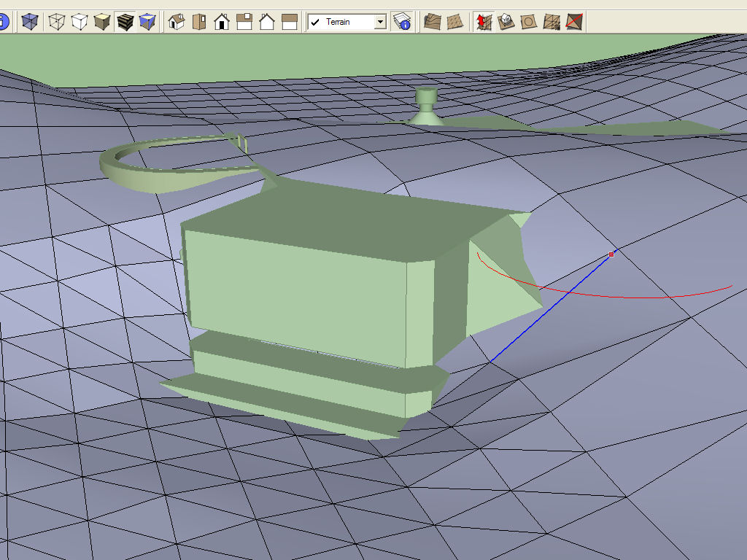This screenshot has height=560, width=747.
Task: Switch to Wireframe face style
Action: click(56, 22)
